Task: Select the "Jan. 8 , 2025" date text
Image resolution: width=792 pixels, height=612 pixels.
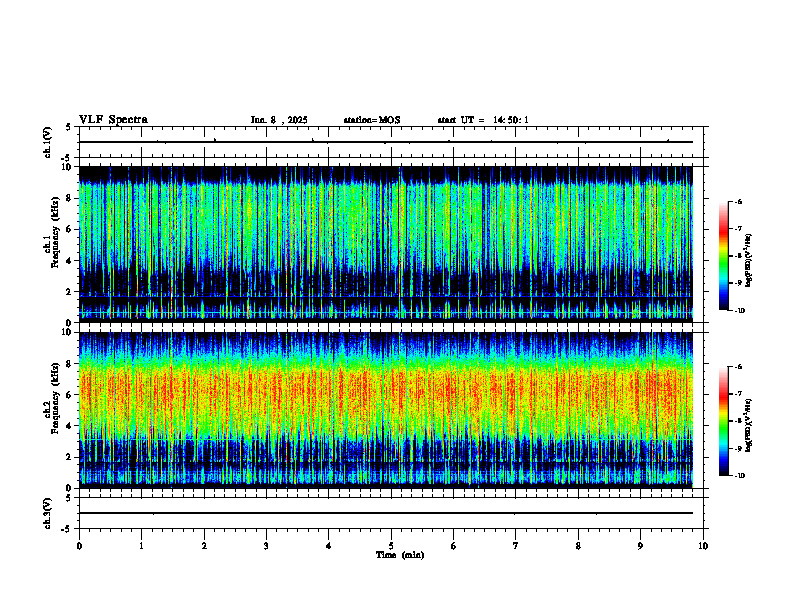Action: click(x=279, y=120)
